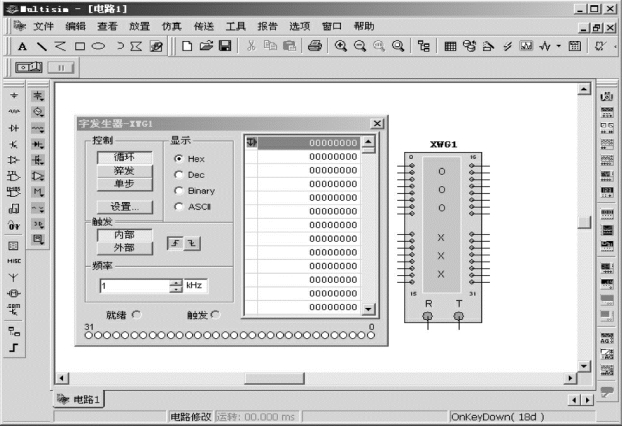Choose rising edge trigger
Image resolution: width=622 pixels, height=426 pixels.
[175, 243]
